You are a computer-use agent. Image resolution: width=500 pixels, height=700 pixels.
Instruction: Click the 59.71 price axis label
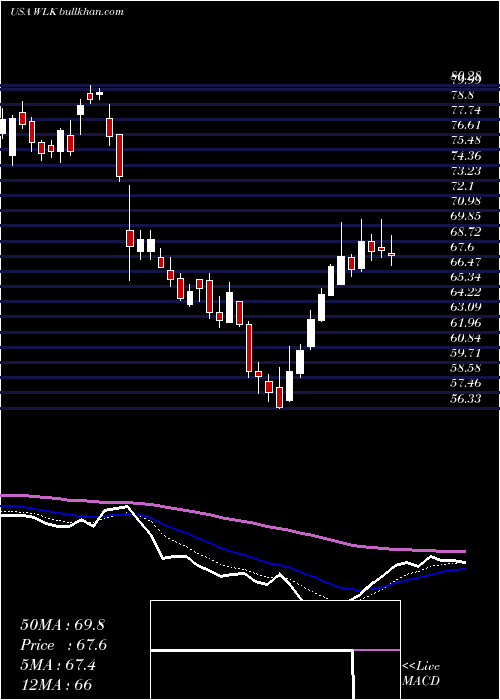coord(466,353)
